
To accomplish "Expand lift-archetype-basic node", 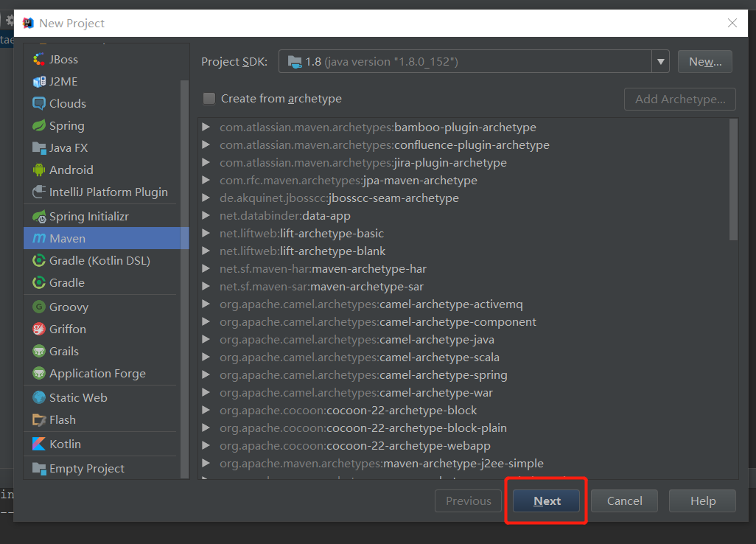I will (206, 233).
